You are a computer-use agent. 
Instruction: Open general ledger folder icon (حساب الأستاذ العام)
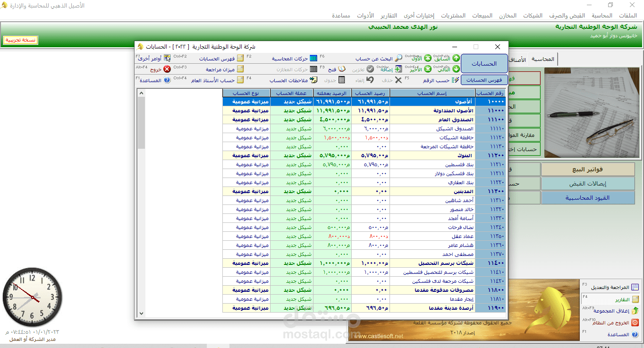click(240, 80)
